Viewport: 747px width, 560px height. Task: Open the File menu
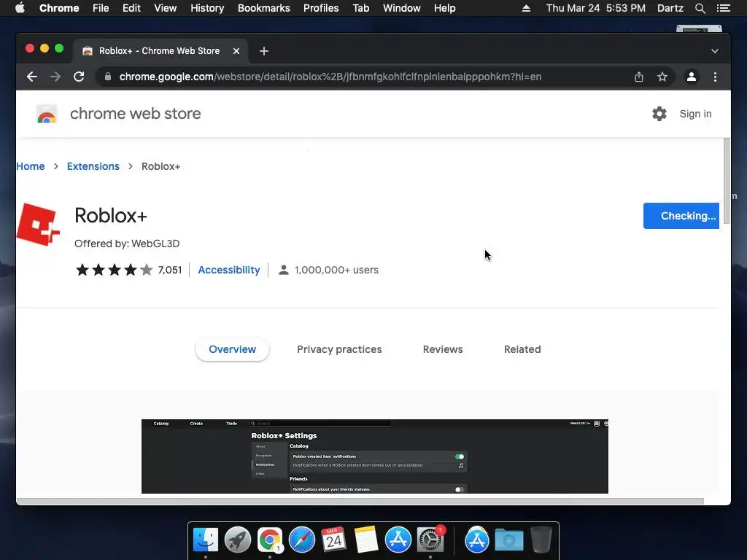[x=101, y=8]
